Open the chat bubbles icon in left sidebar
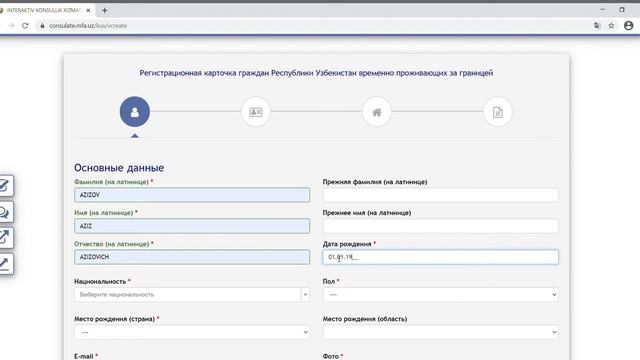Viewport: 640px width, 360px height. click(5, 212)
